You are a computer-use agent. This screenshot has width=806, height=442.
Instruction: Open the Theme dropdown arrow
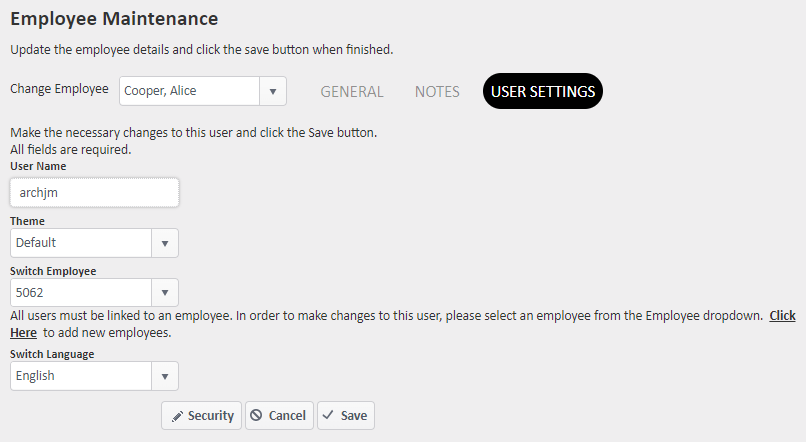pos(165,243)
